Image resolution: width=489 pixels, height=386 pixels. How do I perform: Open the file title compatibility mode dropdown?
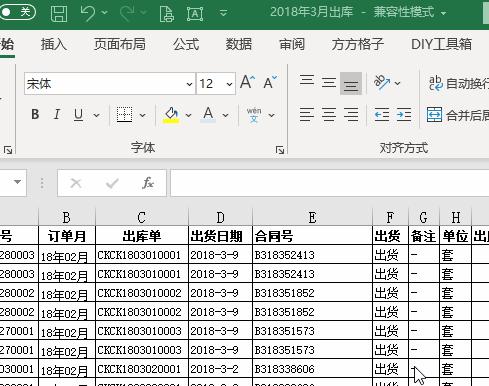(x=443, y=13)
